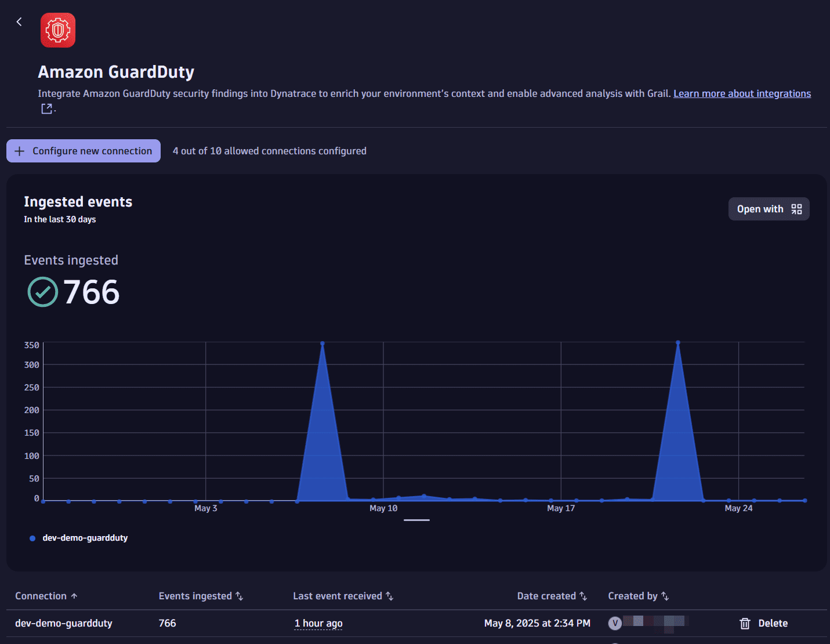The image size is (830, 644).
Task: Go back using the left chevron arrow
Action: pos(19,21)
